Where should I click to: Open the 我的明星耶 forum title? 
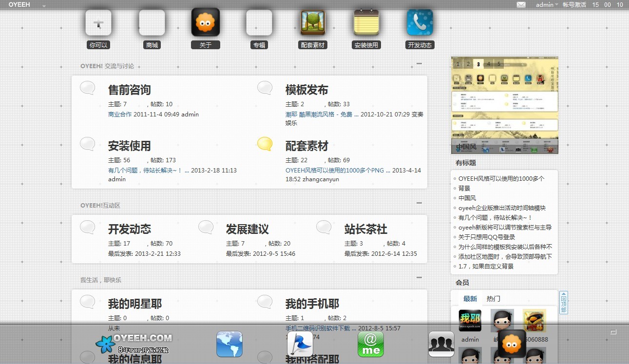tap(135, 304)
